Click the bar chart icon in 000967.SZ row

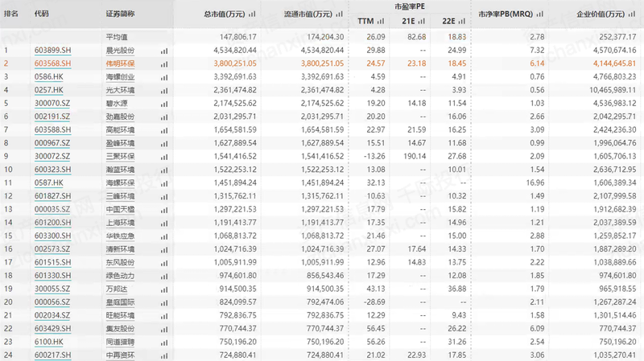164,144
